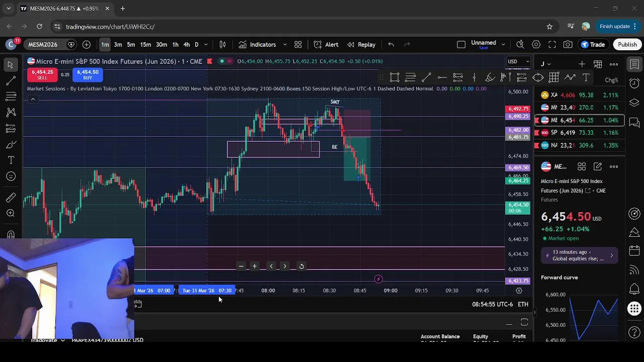Open the forecasting and measurement tools
This screenshot has height=362, width=644.
click(11, 129)
